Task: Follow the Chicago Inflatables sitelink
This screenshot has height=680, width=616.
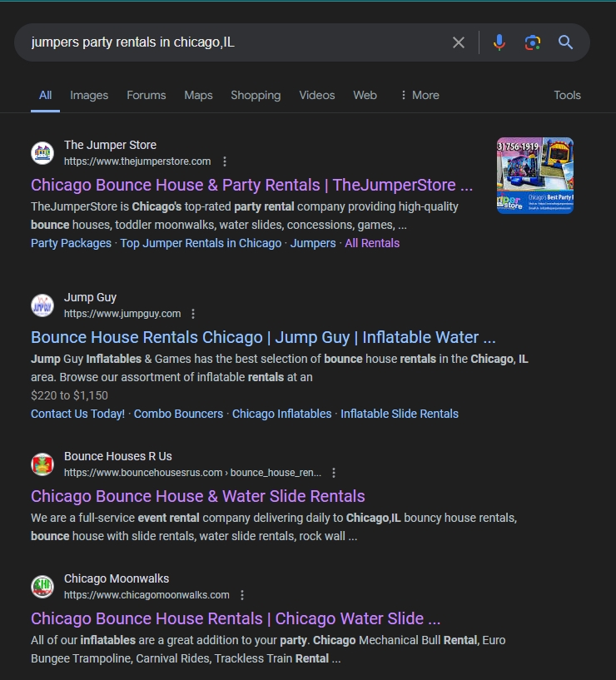Action: 281,414
